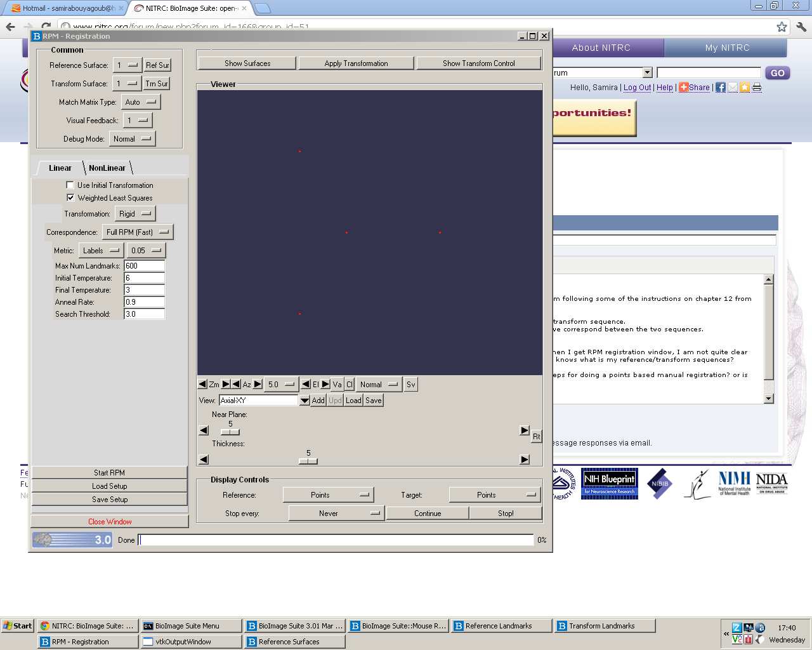Click the Rt reset button
The width and height of the screenshot is (812, 650).
click(536, 437)
